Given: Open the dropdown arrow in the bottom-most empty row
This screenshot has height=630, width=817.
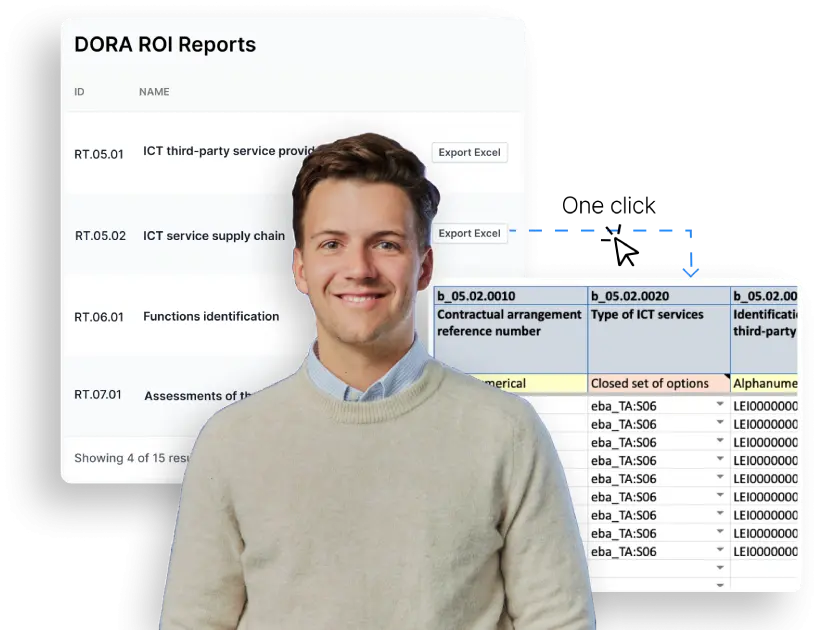Looking at the screenshot, I should pyautogui.click(x=720, y=584).
